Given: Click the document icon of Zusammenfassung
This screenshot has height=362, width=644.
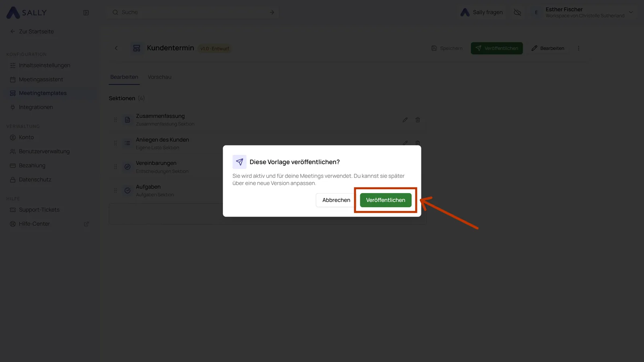Looking at the screenshot, I should tap(127, 120).
